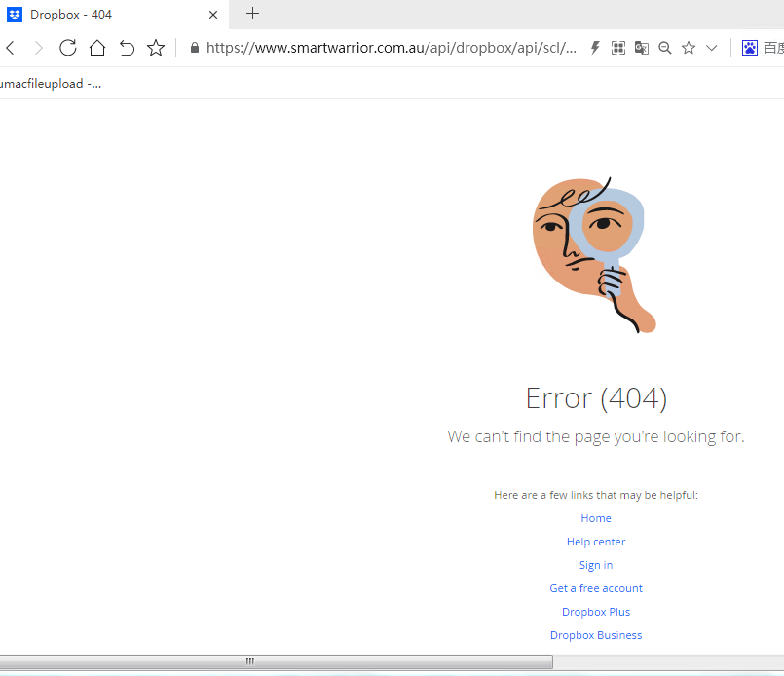
Task: Click the bookmark star left of the address bar
Action: pyautogui.click(x=155, y=48)
